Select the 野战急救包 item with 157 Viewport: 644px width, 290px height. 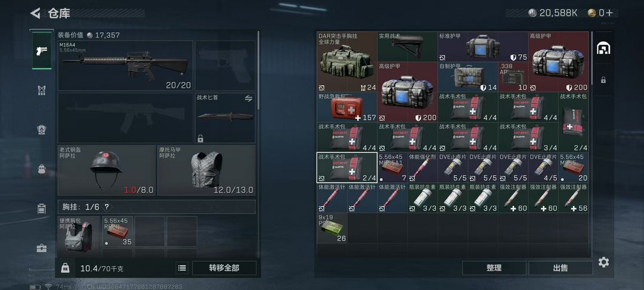pos(347,107)
